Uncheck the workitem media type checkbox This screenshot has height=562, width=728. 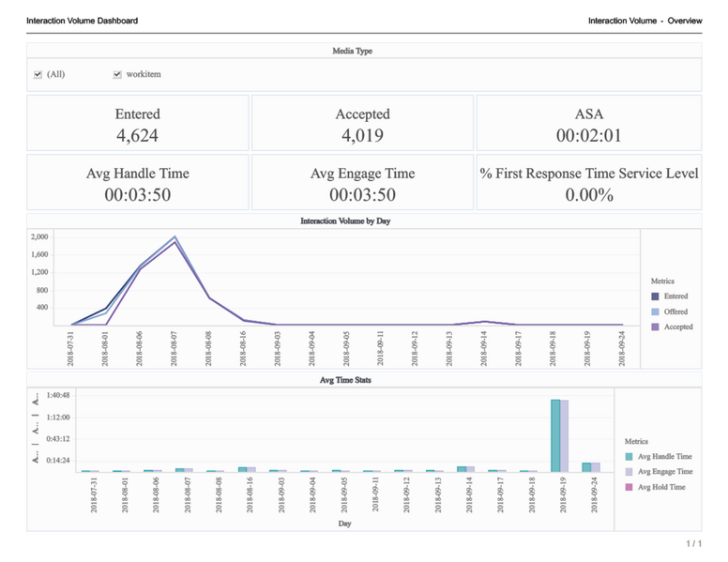(x=117, y=75)
